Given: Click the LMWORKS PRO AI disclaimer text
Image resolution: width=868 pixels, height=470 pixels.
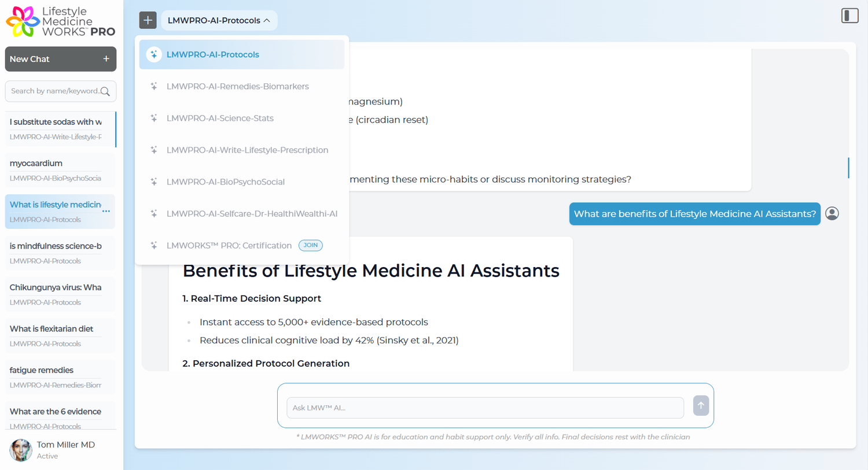Looking at the screenshot, I should click(x=493, y=437).
